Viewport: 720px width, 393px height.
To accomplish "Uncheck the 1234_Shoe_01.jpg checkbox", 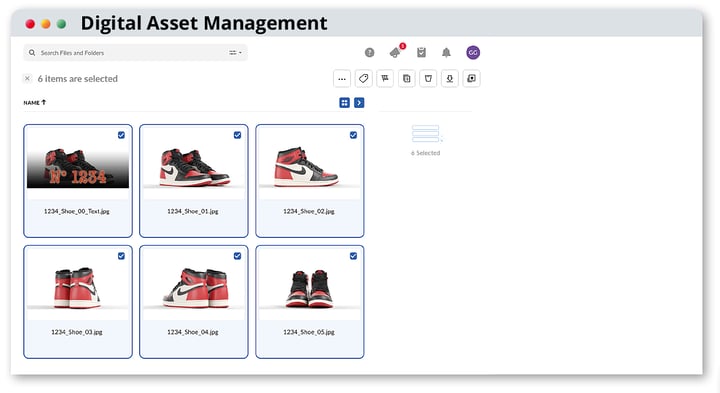I will click(237, 135).
